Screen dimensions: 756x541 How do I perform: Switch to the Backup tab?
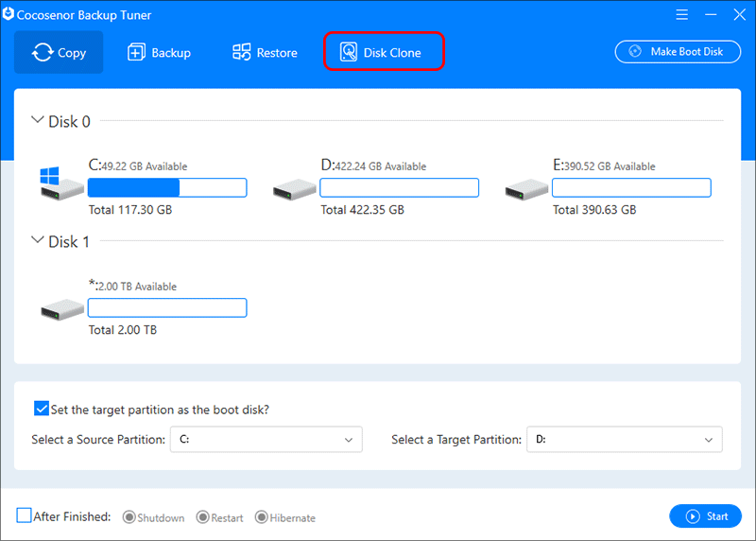click(x=159, y=52)
